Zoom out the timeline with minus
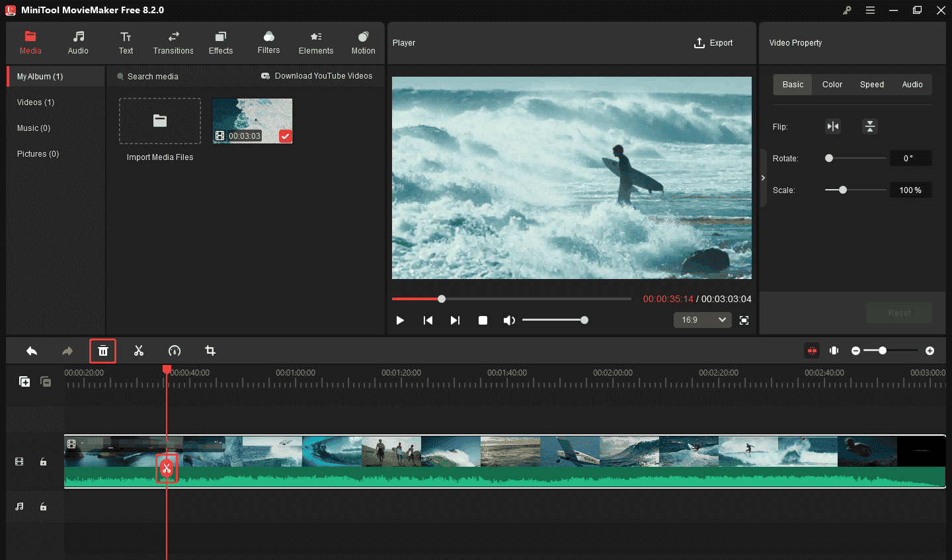This screenshot has height=560, width=952. coord(855,350)
